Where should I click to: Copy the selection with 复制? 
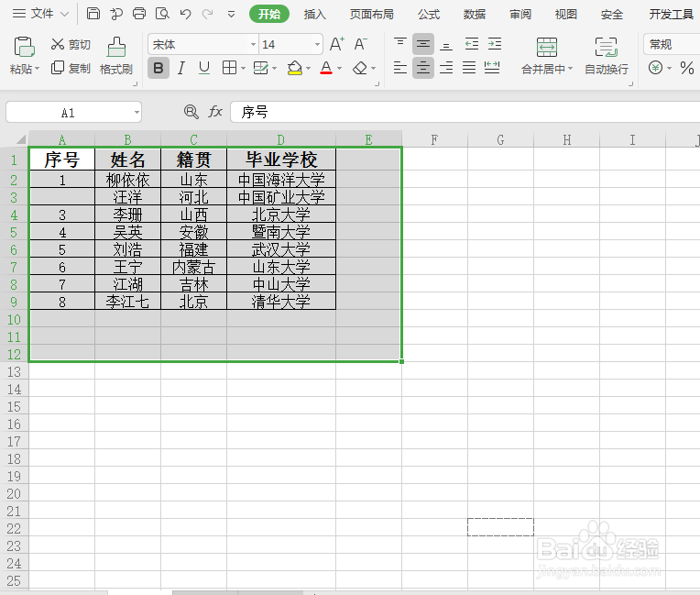(x=71, y=68)
